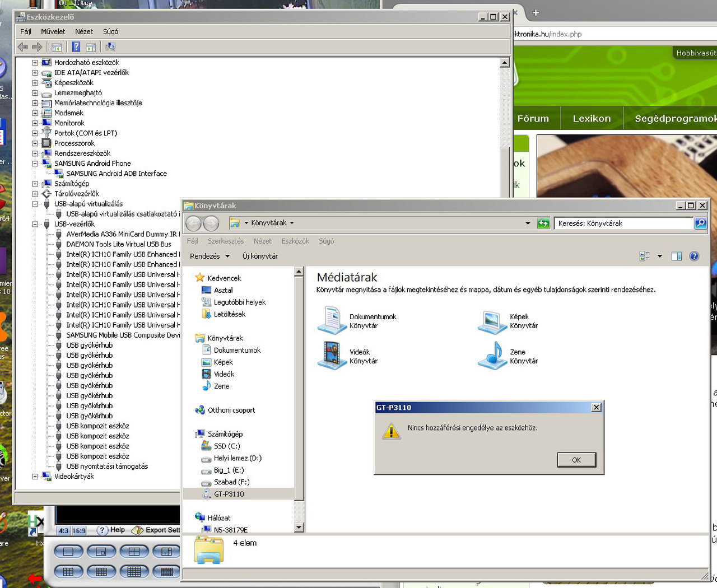
Task: Go forward in Eszközkezelő toolbar
Action: 37,47
